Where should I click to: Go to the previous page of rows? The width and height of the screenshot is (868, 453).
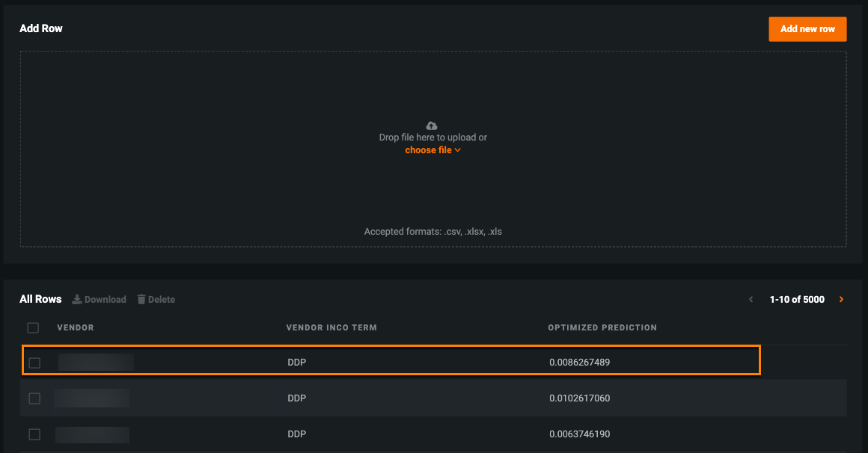(751, 300)
